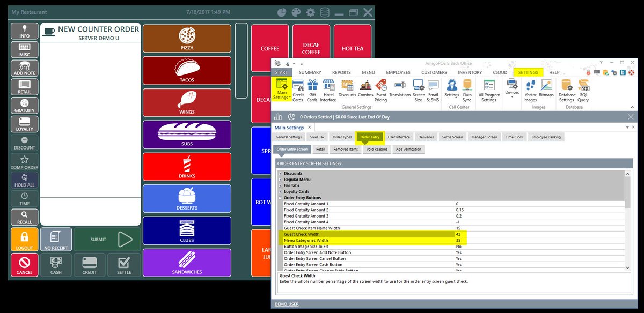Open Data Sync in Call Center group
644x313 pixels.
pos(467,90)
